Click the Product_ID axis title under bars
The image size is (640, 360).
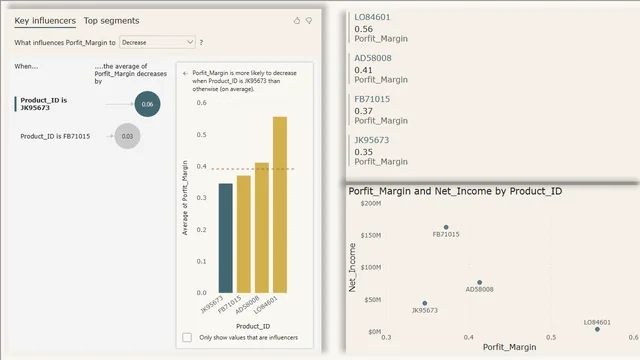pyautogui.click(x=253, y=326)
